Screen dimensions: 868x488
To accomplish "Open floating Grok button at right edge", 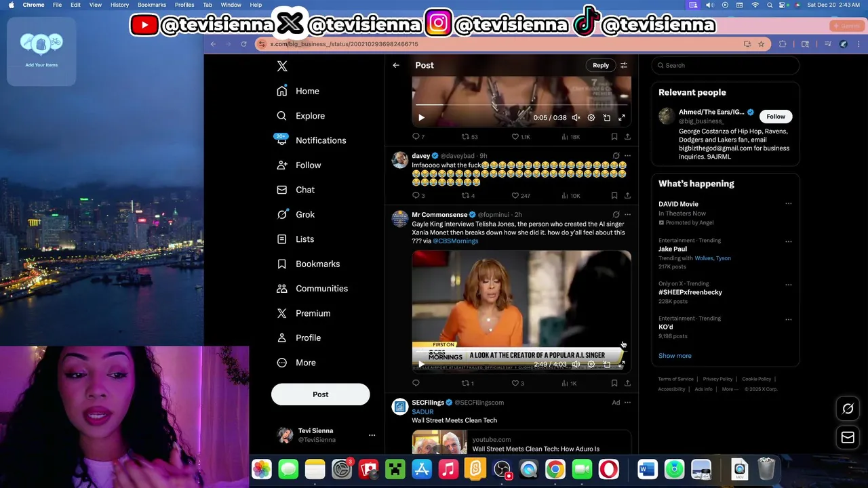I will 848,409.
